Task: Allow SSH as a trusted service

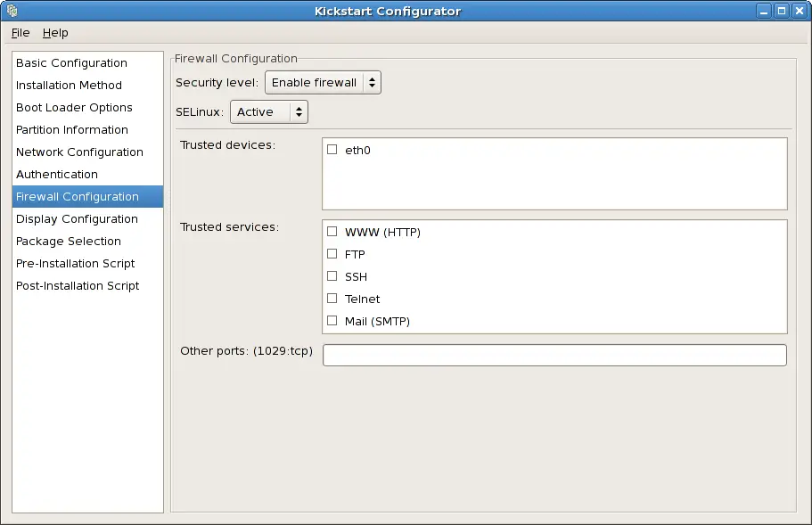Action: pos(332,276)
